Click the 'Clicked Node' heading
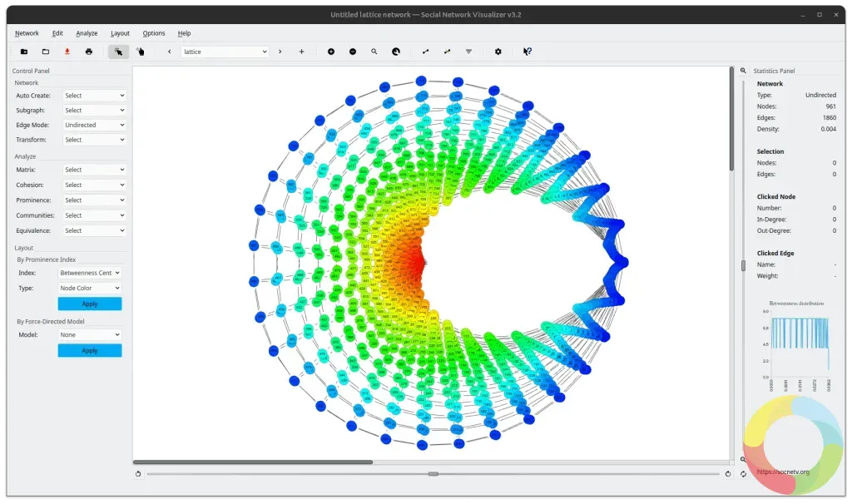This screenshot has height=504, width=852. [x=776, y=196]
